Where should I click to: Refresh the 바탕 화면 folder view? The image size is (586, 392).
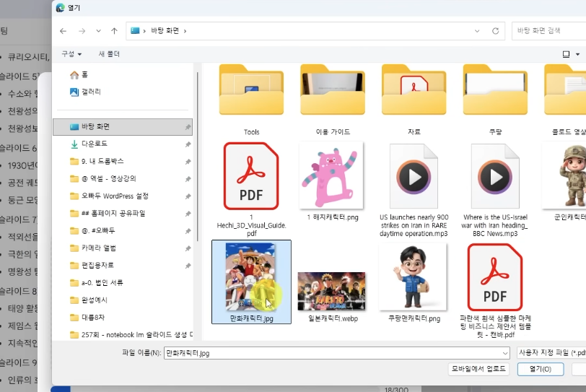pos(496,31)
